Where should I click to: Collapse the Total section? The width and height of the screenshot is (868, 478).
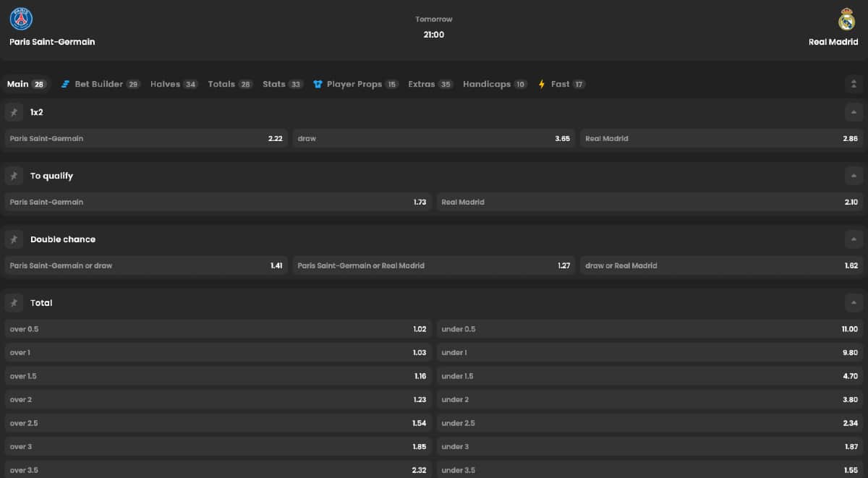coord(854,303)
